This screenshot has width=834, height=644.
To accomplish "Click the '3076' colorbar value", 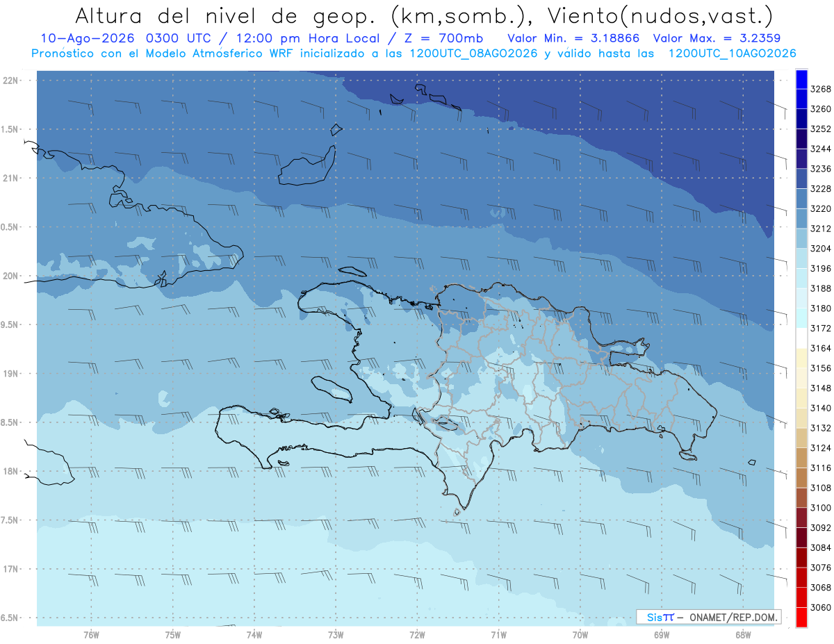I will [821, 568].
